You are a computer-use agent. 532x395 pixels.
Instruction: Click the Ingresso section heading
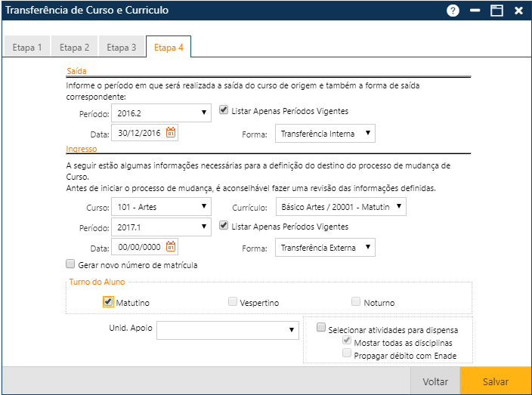(x=82, y=149)
